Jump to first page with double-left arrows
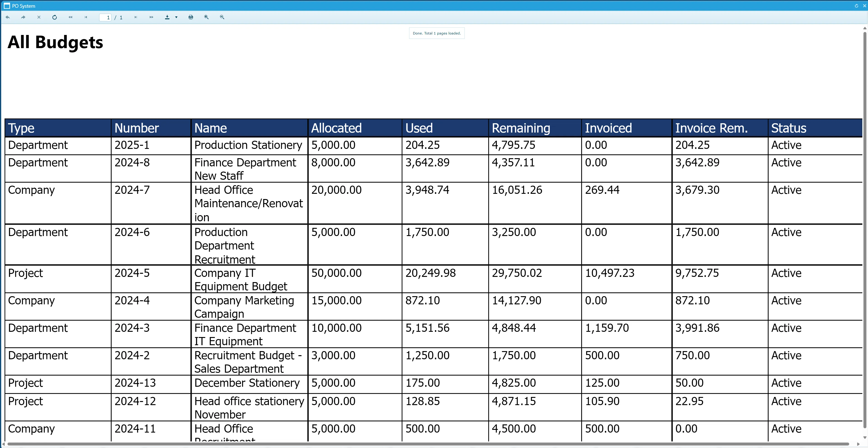 pos(70,17)
